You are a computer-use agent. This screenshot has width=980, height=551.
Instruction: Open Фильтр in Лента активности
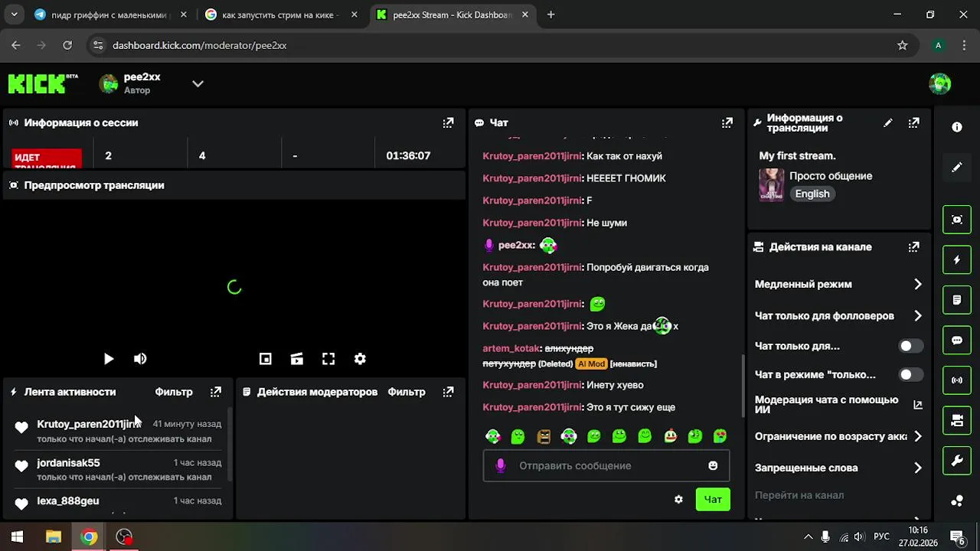[x=174, y=392]
